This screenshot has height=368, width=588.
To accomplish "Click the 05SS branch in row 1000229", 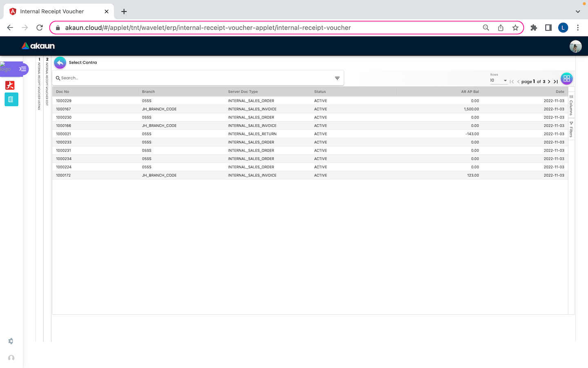I will point(147,101).
